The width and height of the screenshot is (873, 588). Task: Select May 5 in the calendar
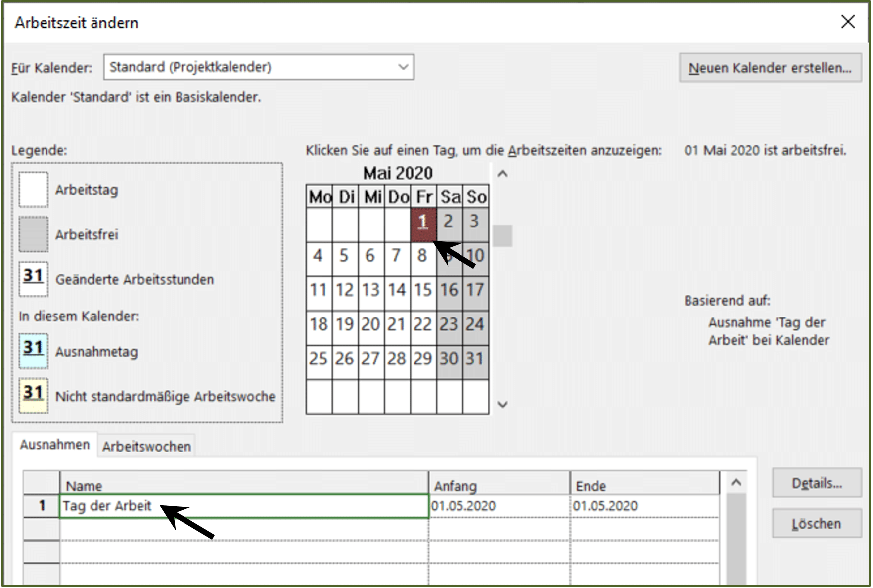(345, 259)
